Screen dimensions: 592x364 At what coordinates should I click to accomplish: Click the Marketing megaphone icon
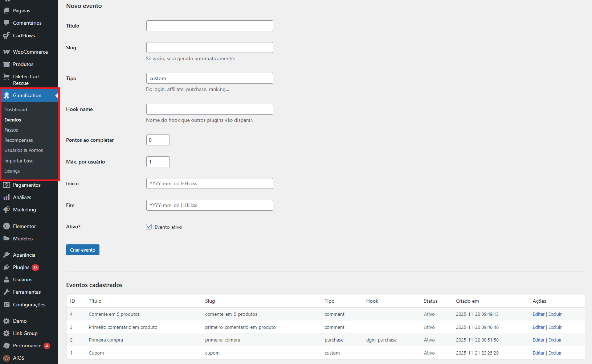click(7, 210)
